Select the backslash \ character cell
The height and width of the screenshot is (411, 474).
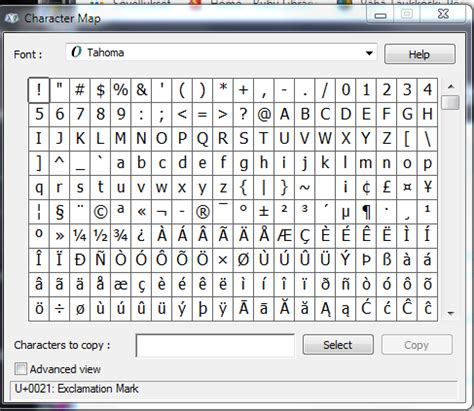[x=427, y=139]
